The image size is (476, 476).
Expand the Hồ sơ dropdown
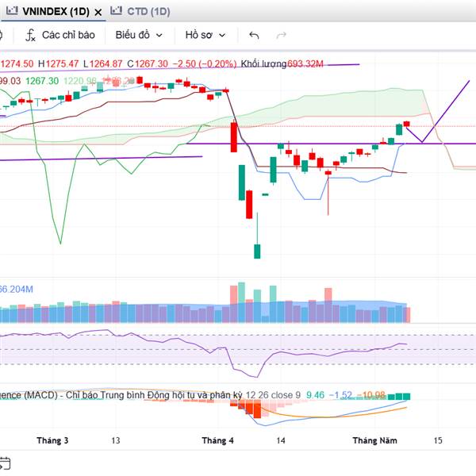[x=205, y=35]
